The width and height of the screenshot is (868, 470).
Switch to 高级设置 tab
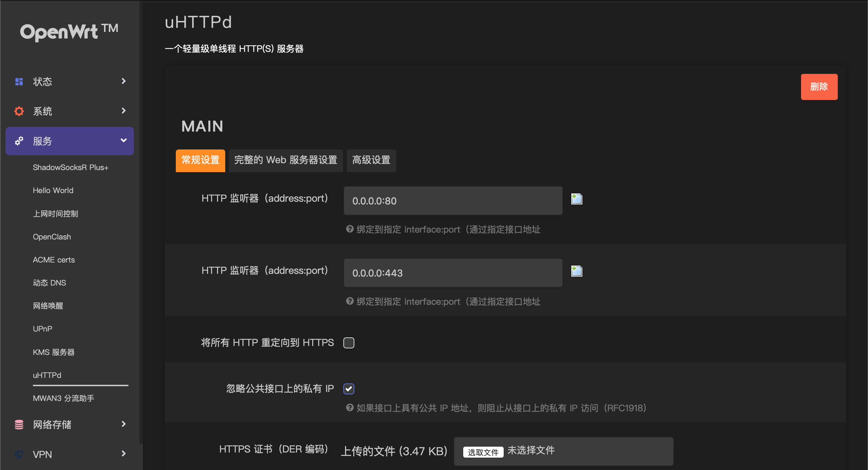pyautogui.click(x=371, y=160)
